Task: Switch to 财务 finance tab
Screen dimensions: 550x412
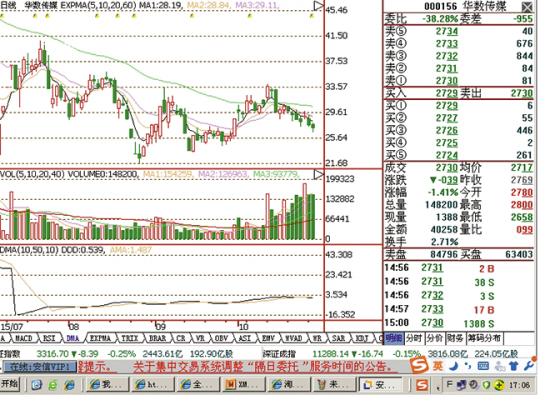Action: point(455,338)
